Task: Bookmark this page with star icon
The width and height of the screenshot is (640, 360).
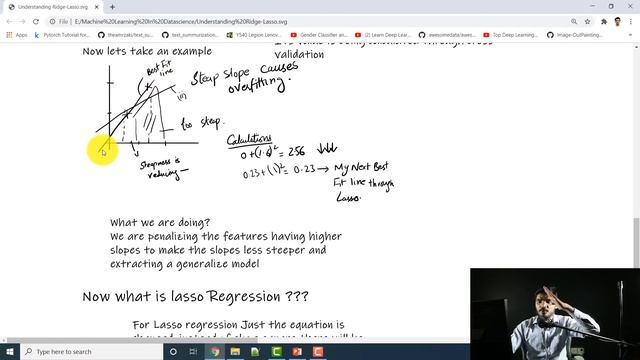Action: [587, 22]
